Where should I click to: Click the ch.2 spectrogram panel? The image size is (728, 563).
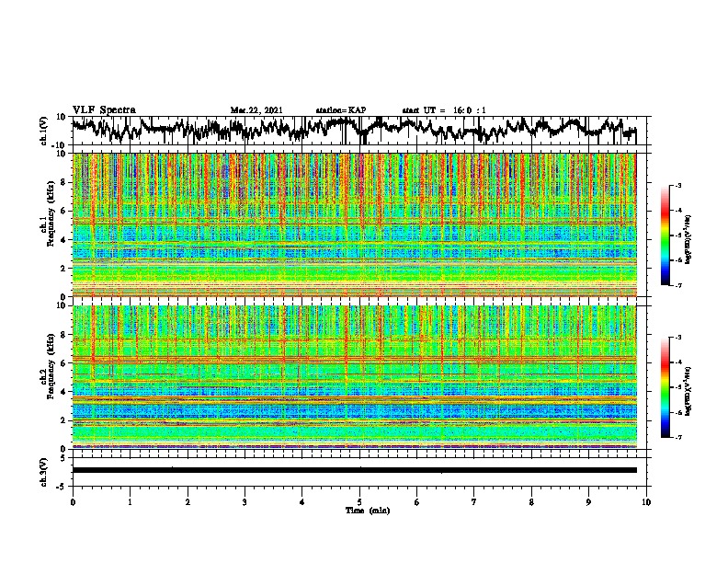pyautogui.click(x=354, y=377)
